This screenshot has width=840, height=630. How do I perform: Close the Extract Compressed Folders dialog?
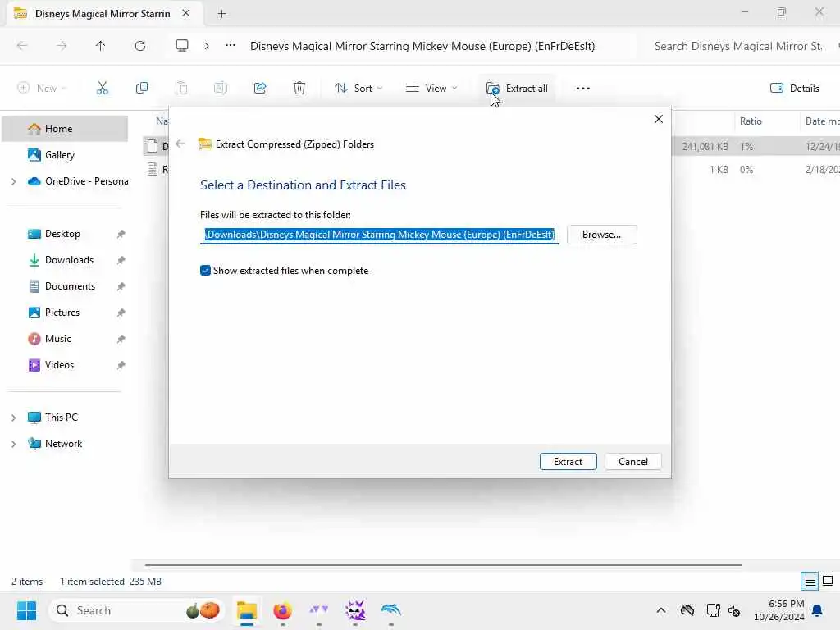click(x=659, y=119)
